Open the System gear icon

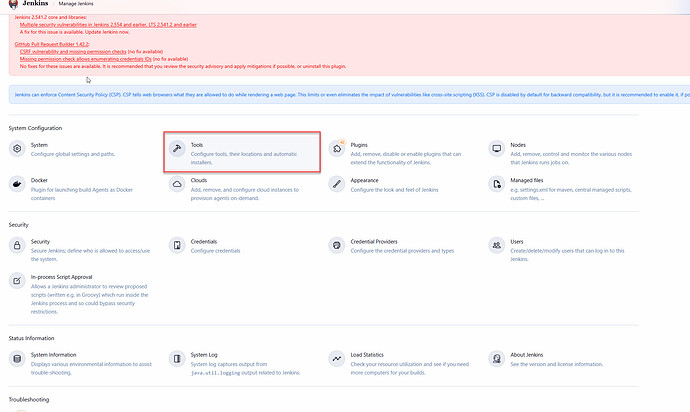(x=17, y=149)
